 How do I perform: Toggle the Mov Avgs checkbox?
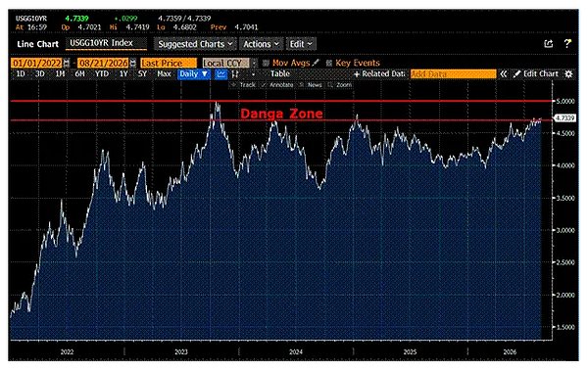[x=266, y=63]
